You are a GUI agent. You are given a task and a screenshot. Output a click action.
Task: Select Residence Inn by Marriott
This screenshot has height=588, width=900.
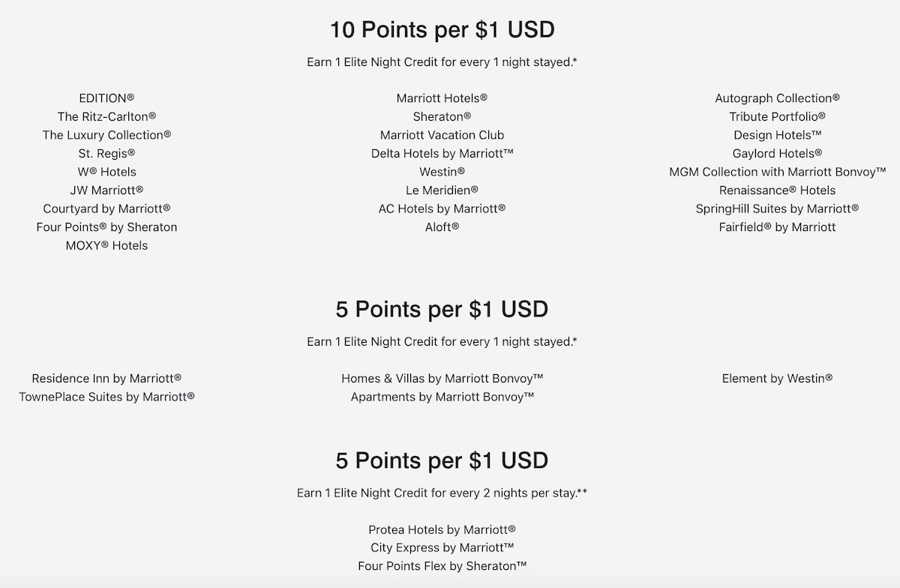click(x=106, y=379)
